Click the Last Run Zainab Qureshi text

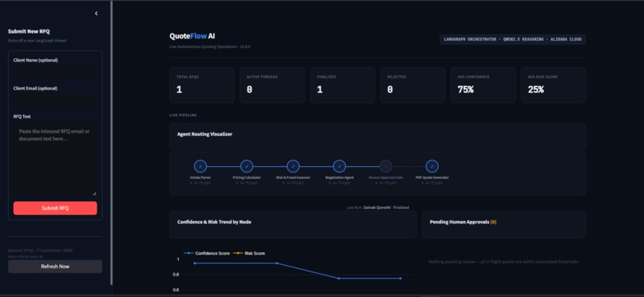[377, 208]
